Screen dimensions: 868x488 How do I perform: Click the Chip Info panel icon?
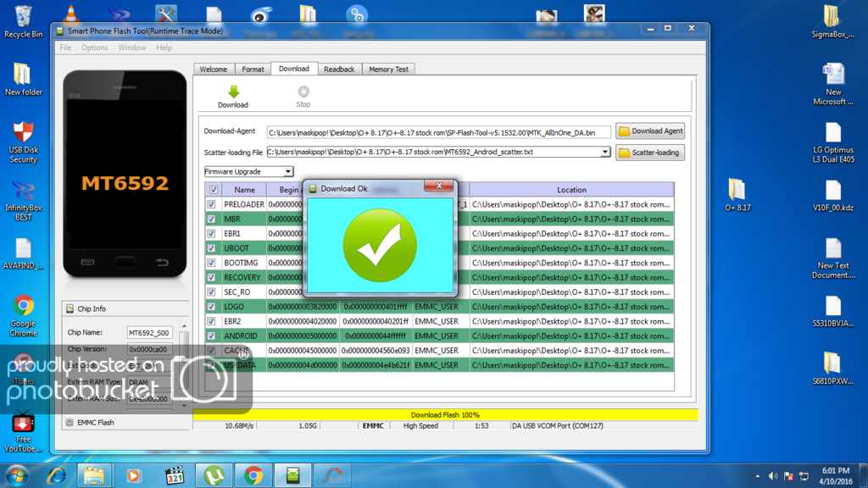coord(70,308)
